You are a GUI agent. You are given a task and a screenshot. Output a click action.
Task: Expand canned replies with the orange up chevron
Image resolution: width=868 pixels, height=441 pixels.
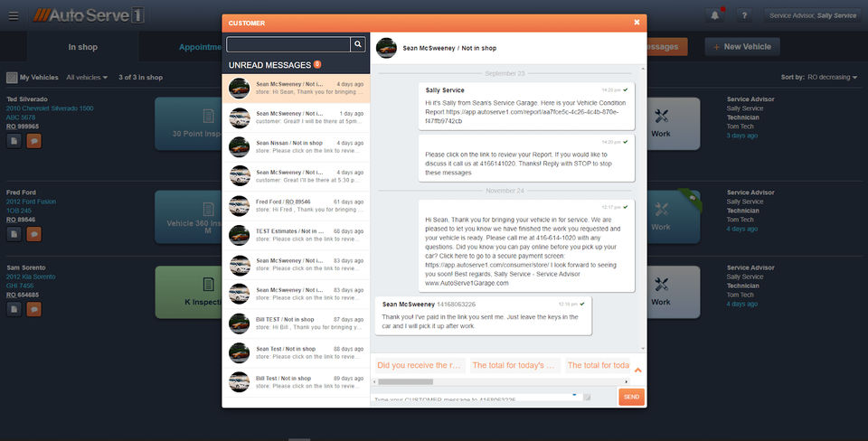[637, 371]
